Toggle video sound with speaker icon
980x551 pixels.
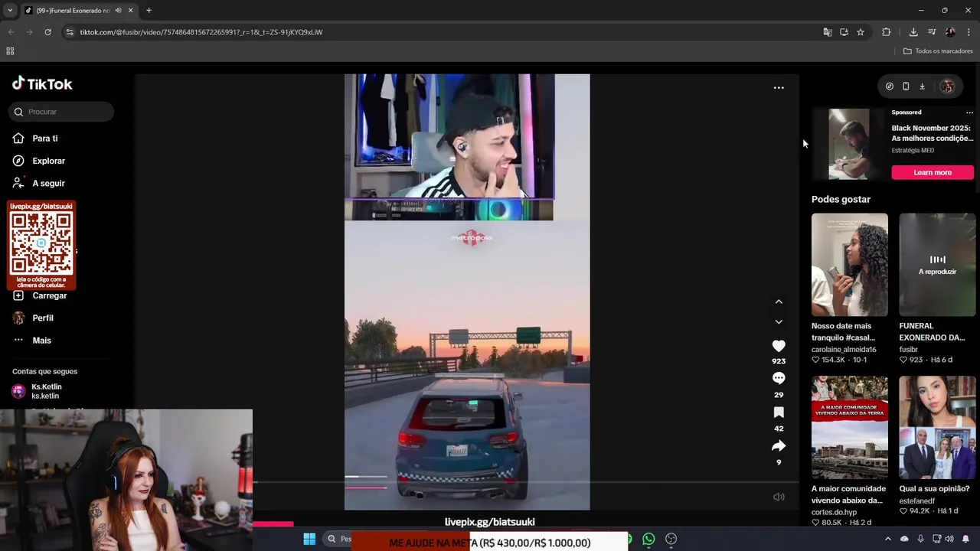779,497
